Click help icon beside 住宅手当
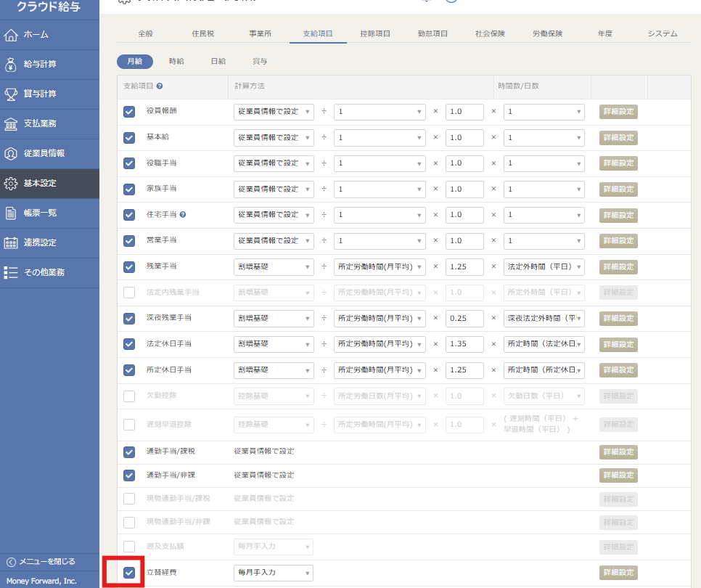Viewport: 701px width, 588px height. click(x=183, y=214)
